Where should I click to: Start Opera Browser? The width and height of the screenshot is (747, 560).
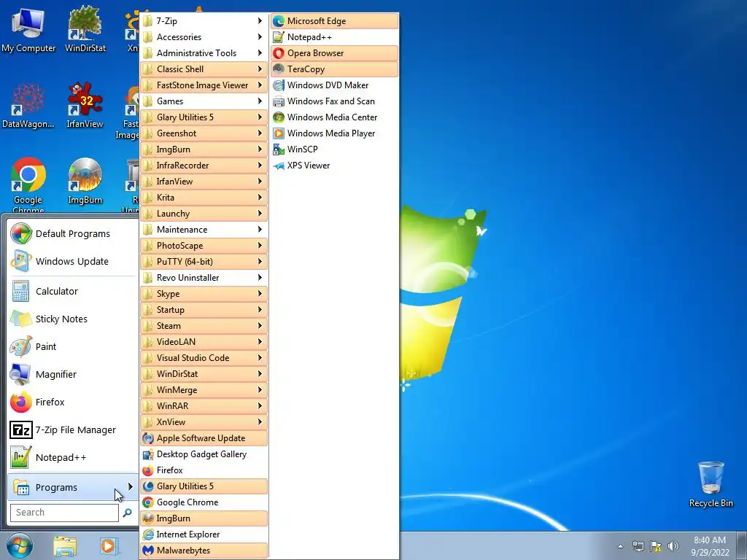pyautogui.click(x=334, y=52)
